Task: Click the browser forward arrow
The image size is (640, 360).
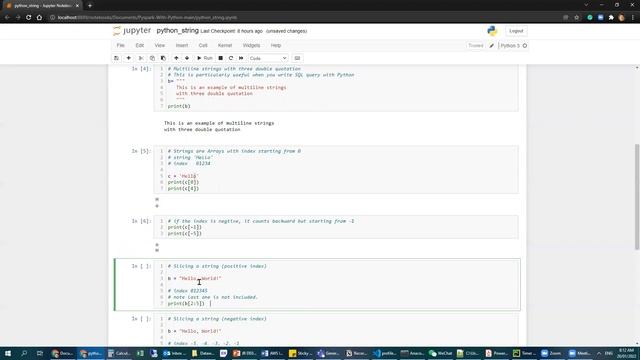Action: click(x=18, y=18)
